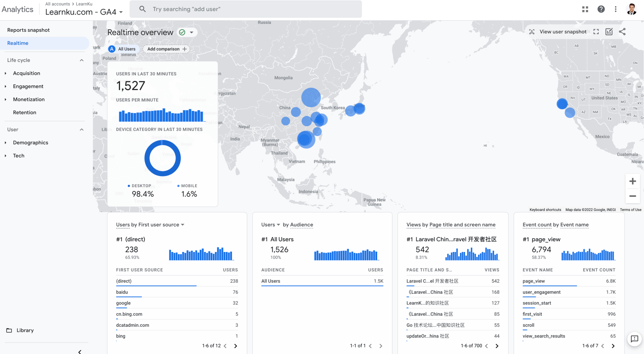The width and height of the screenshot is (644, 354).
Task: Open the three-dot more options menu
Action: click(616, 9)
